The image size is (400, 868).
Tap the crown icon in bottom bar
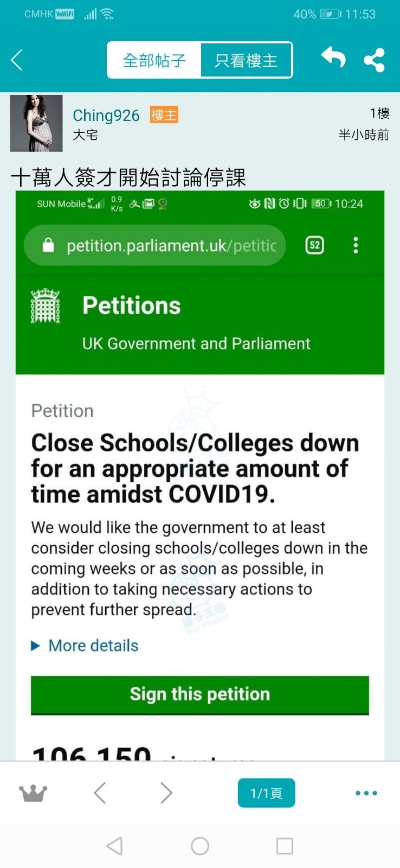[33, 793]
